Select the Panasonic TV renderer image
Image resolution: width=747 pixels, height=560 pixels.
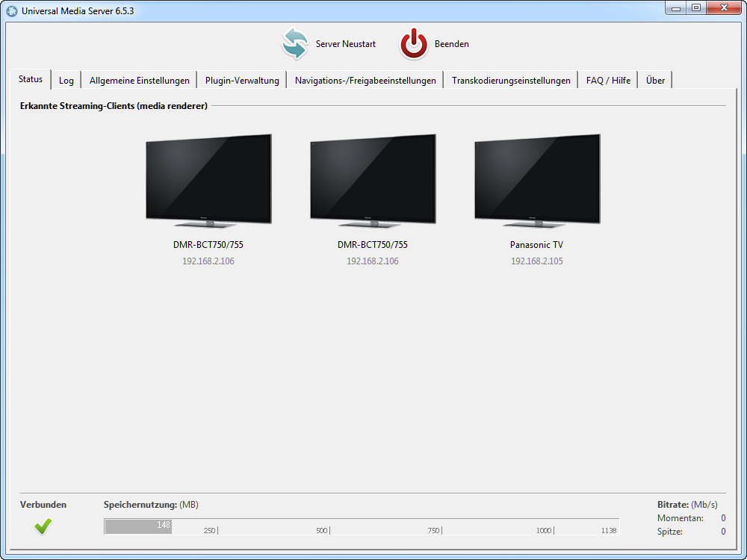[x=537, y=181]
